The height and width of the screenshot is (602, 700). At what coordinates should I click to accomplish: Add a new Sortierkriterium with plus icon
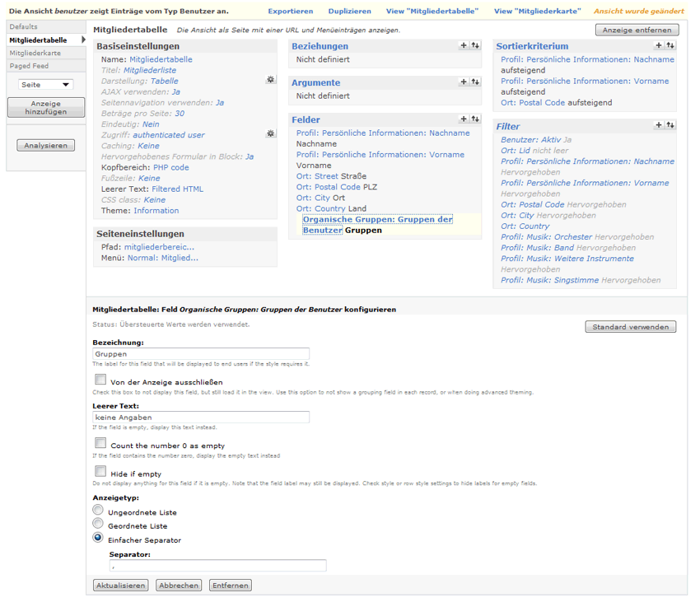pyautogui.click(x=659, y=46)
